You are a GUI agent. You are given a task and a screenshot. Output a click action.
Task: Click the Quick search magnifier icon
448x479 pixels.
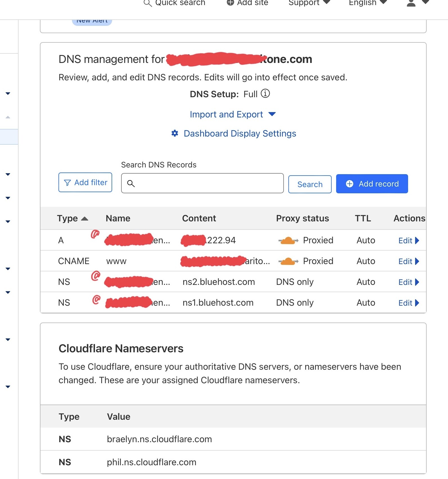[148, 3]
